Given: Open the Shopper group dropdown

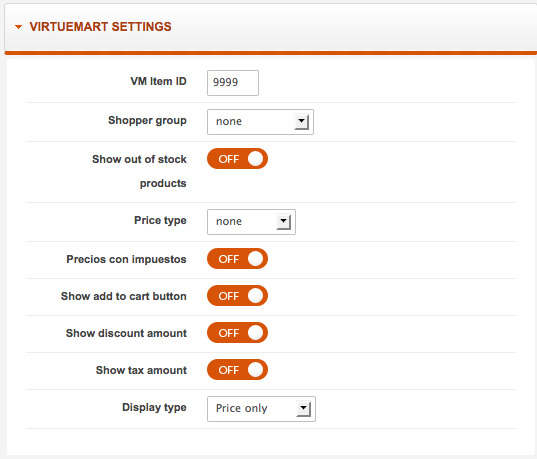Looking at the screenshot, I should tap(260, 122).
